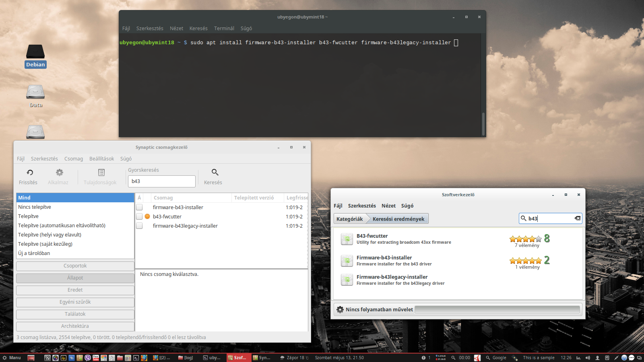
Task: Open the Súgó menu in Szoftverkezelő
Action: (x=407, y=206)
